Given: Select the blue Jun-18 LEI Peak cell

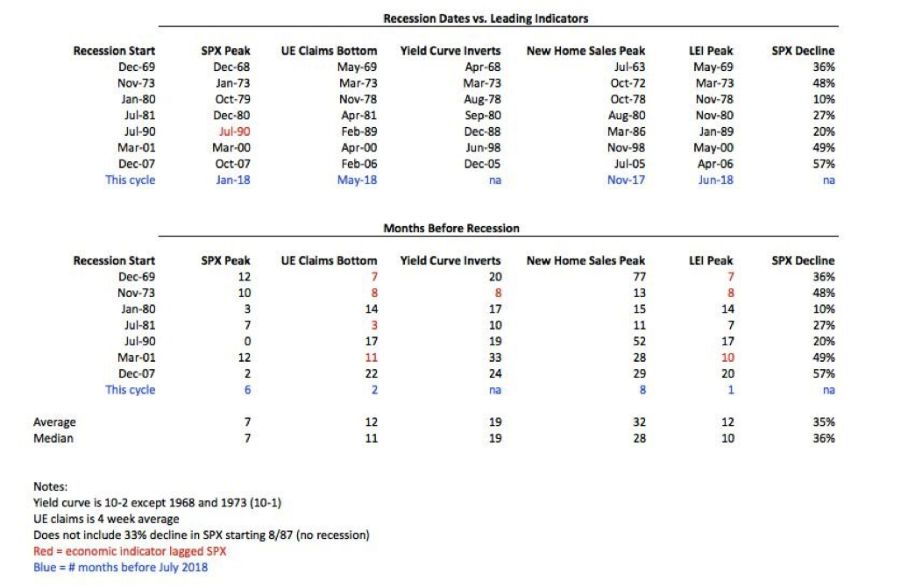Looking at the screenshot, I should pyautogui.click(x=716, y=180).
